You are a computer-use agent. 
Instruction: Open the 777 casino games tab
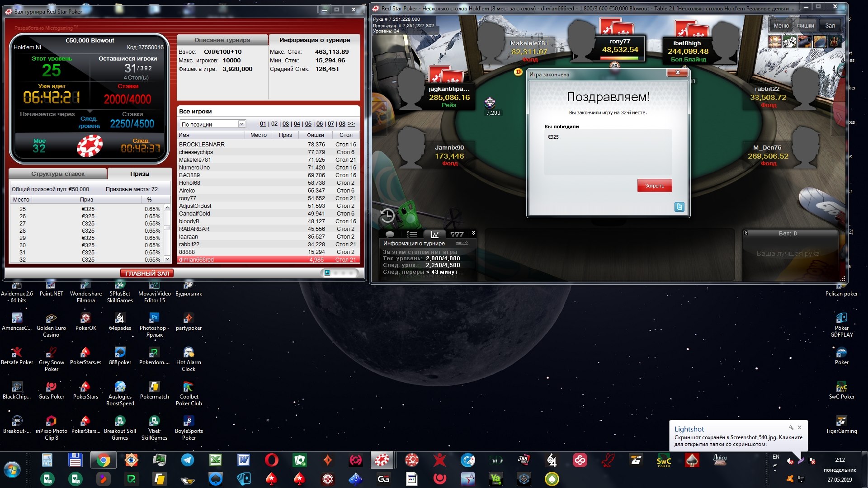point(457,234)
